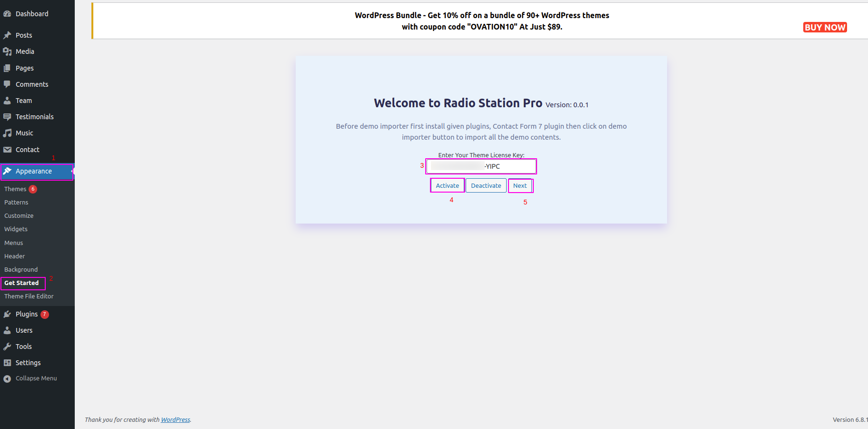
Task: Open the Posts menu item
Action: click(x=24, y=35)
